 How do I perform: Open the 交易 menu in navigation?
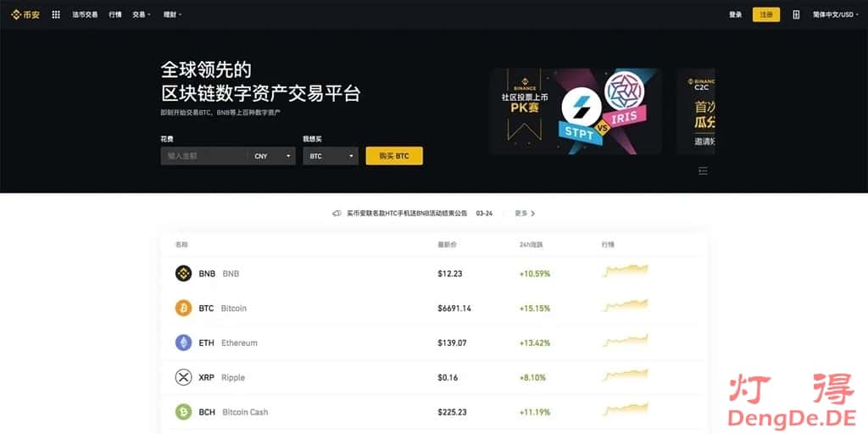142,15
